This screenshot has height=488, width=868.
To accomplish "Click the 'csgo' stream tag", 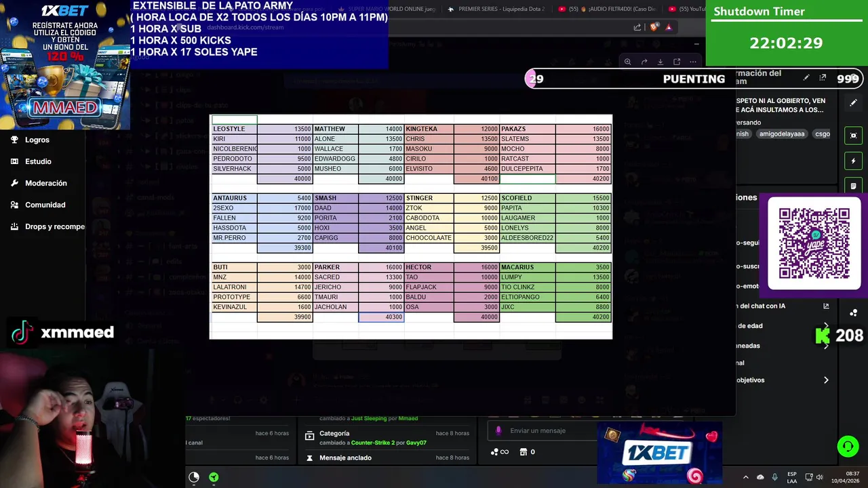I will [x=823, y=134].
